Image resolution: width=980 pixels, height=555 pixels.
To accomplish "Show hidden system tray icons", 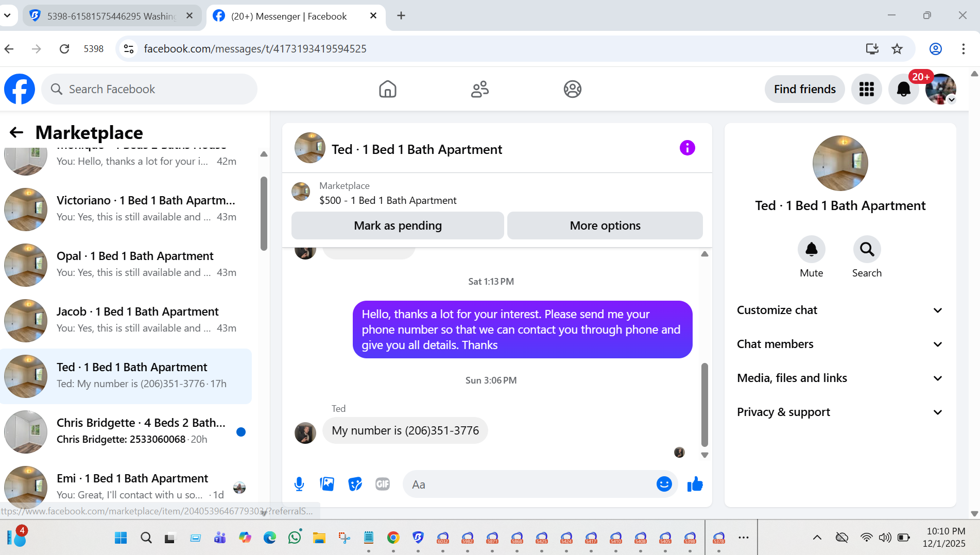I will pyautogui.click(x=817, y=538).
